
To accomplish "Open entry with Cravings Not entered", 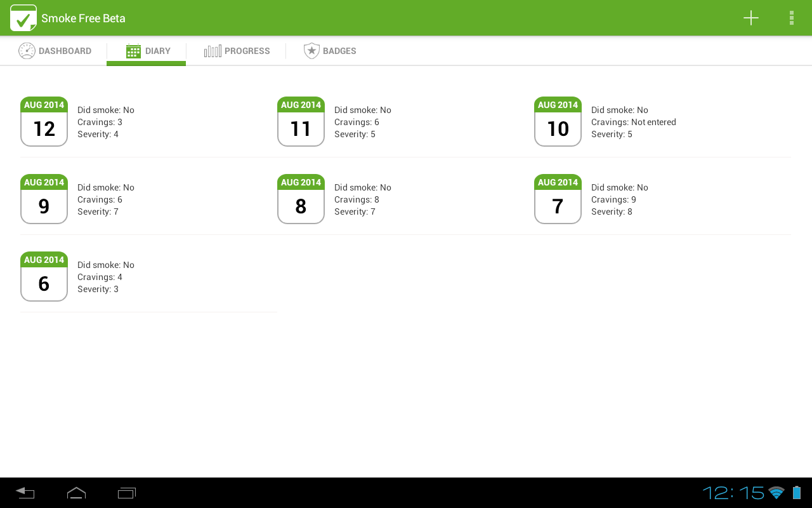I will [x=633, y=122].
